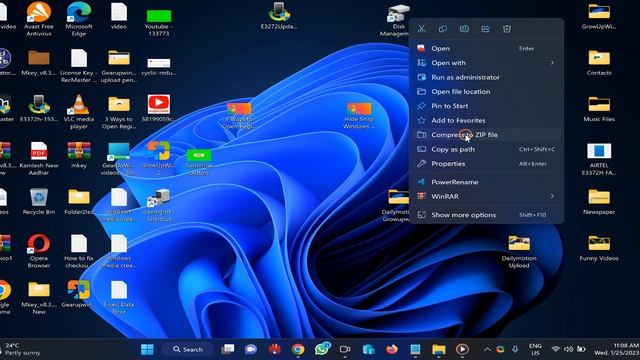Click the Share icon atop context menu

pyautogui.click(x=485, y=29)
